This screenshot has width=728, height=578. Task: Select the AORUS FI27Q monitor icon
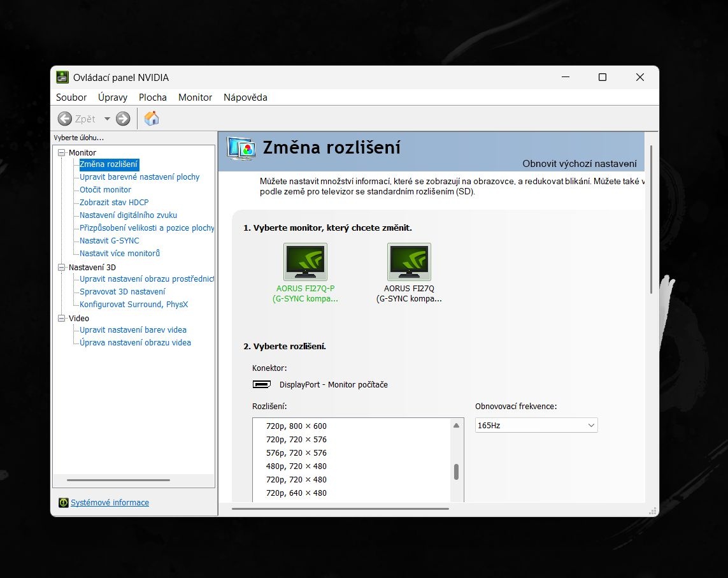409,262
